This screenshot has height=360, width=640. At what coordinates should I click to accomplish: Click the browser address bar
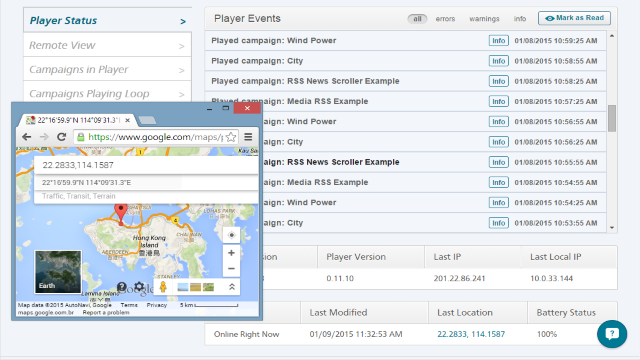click(155, 137)
